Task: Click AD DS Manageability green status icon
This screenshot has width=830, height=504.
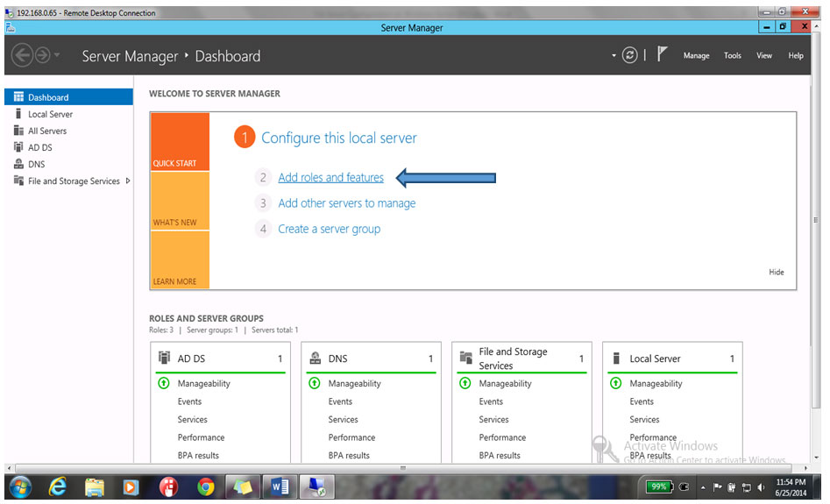Action: 164,383
